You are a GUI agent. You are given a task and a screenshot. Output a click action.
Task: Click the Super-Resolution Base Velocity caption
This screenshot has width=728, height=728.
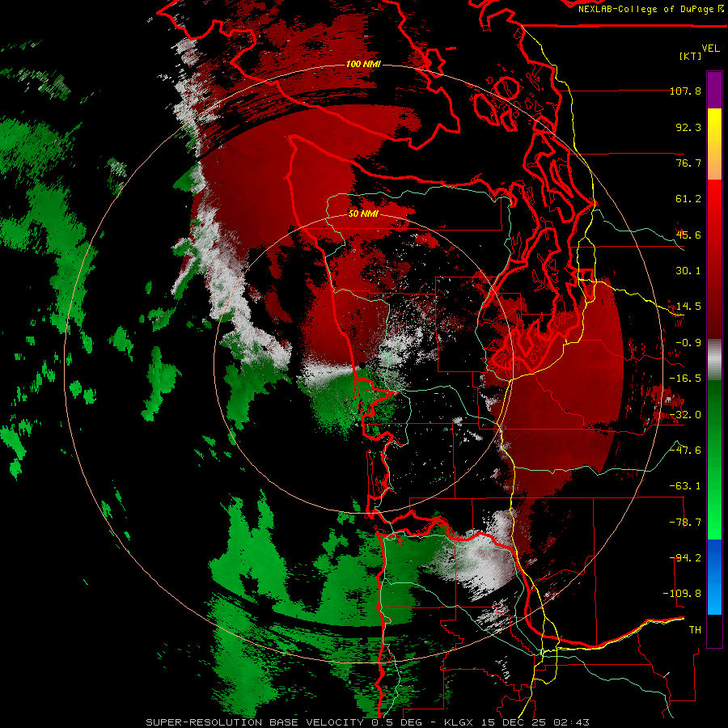(x=368, y=722)
